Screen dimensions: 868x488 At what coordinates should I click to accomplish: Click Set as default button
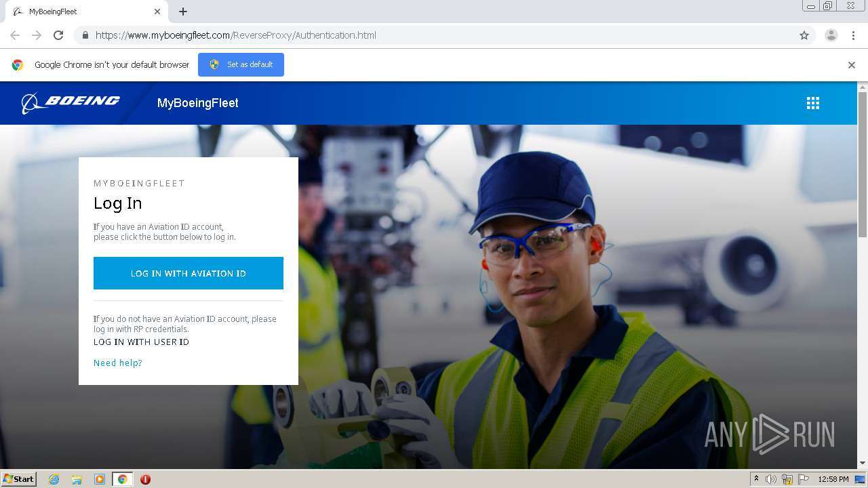click(241, 64)
